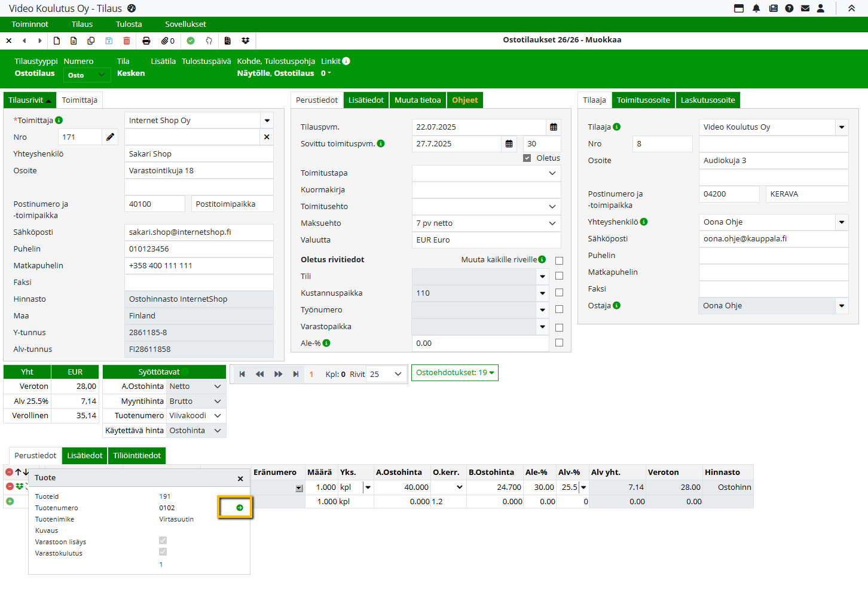Open the Ostoehdotukset: 19 dropdown
Image resolution: width=868 pixels, height=595 pixels.
tap(454, 373)
